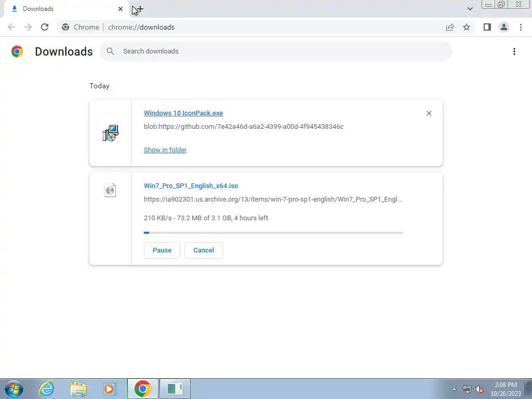Open Windows 10 IconPack.exe link
Viewport: 532px width, 399px height.
coord(183,113)
